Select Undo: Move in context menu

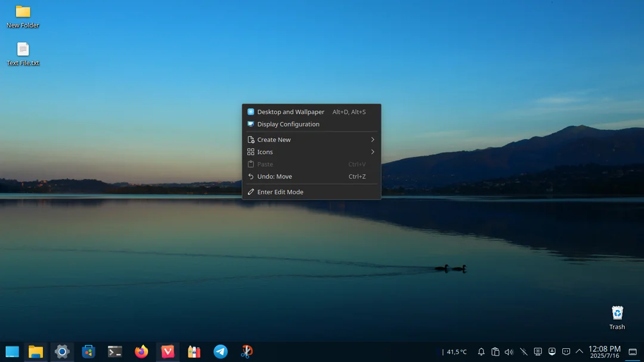pos(275,177)
